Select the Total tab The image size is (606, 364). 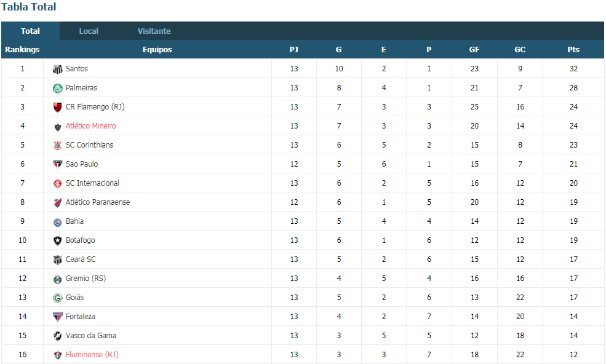[30, 31]
